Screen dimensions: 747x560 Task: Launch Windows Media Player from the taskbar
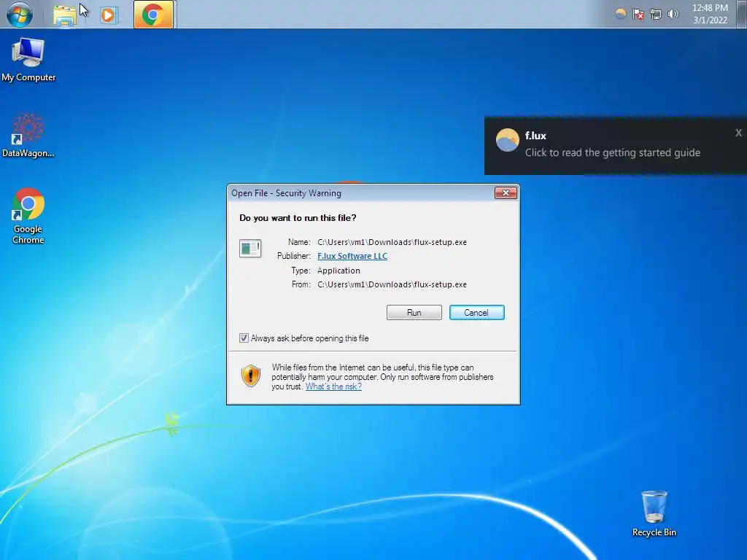[x=108, y=15]
